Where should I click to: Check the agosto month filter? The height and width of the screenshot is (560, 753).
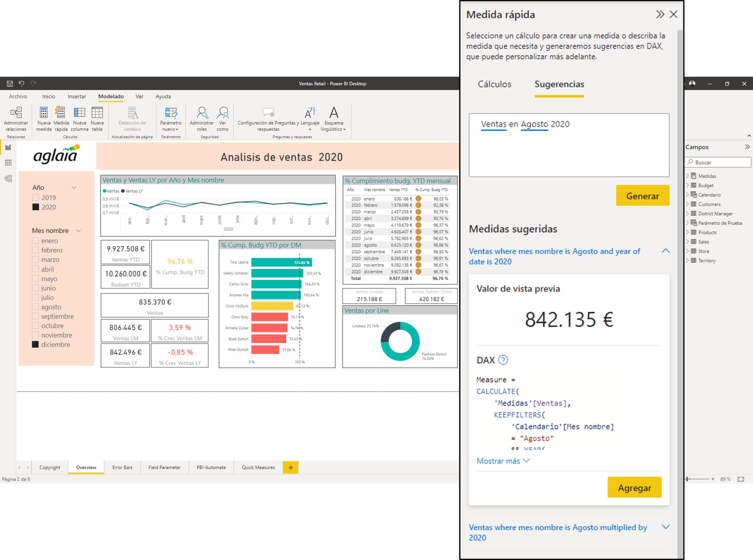(35, 307)
